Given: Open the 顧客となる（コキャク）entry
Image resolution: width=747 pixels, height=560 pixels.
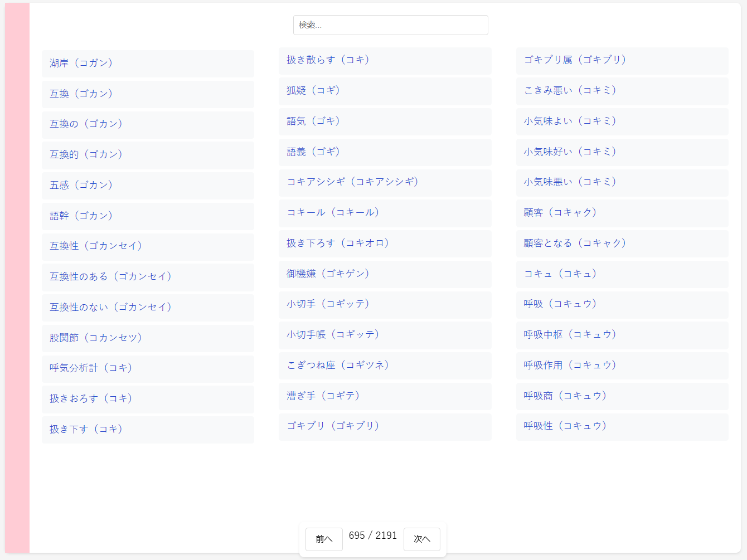Looking at the screenshot, I should [x=622, y=244].
